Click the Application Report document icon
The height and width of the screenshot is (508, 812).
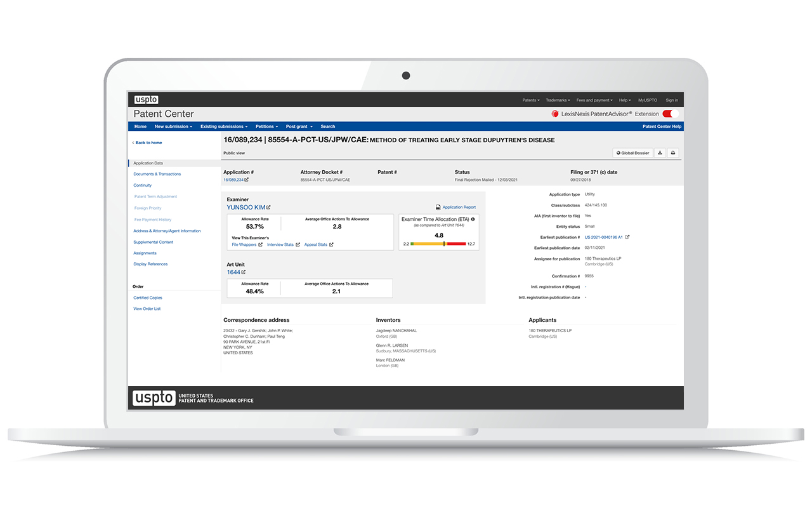(438, 207)
